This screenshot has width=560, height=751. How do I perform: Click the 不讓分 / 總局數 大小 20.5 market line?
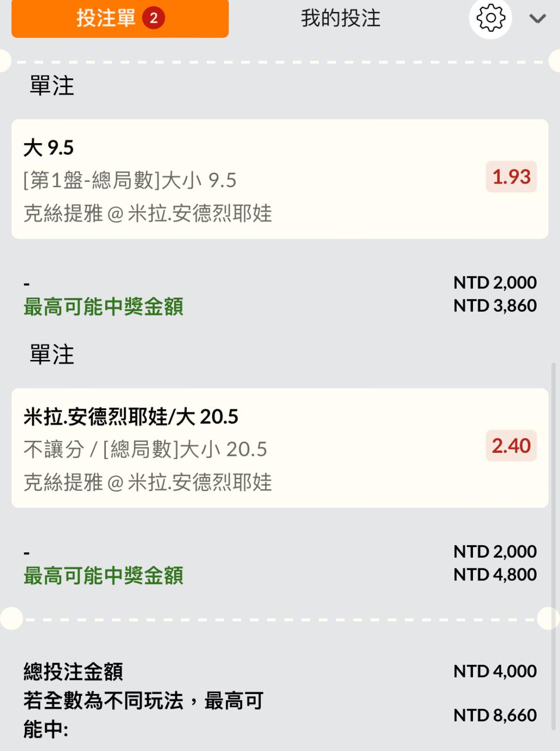point(145,449)
